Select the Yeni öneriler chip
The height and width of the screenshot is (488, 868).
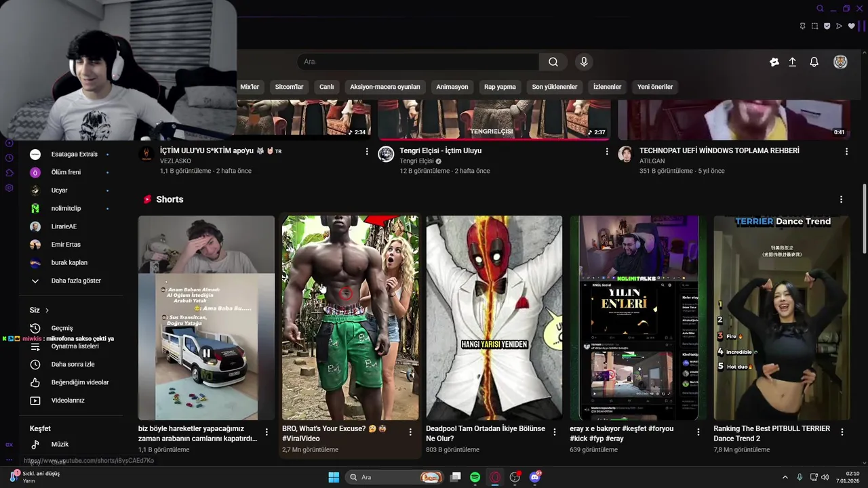(x=655, y=87)
